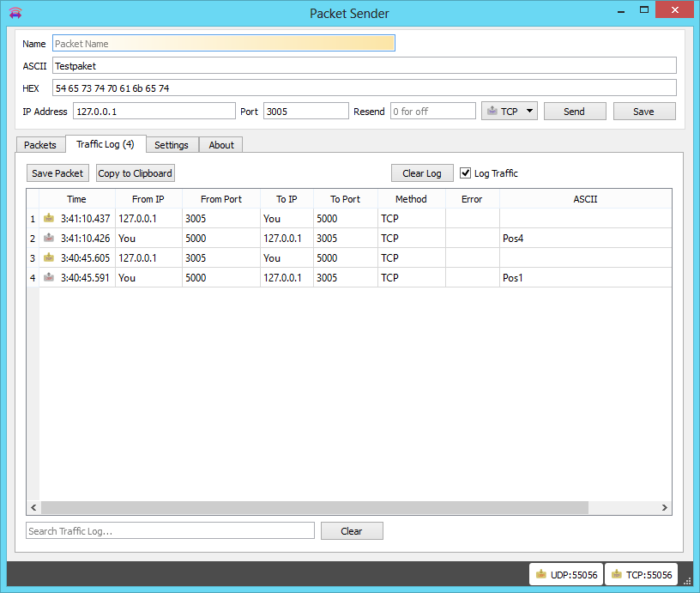Viewport: 700px width, 593px height.
Task: Click the Port field showing 3005
Action: pos(305,112)
